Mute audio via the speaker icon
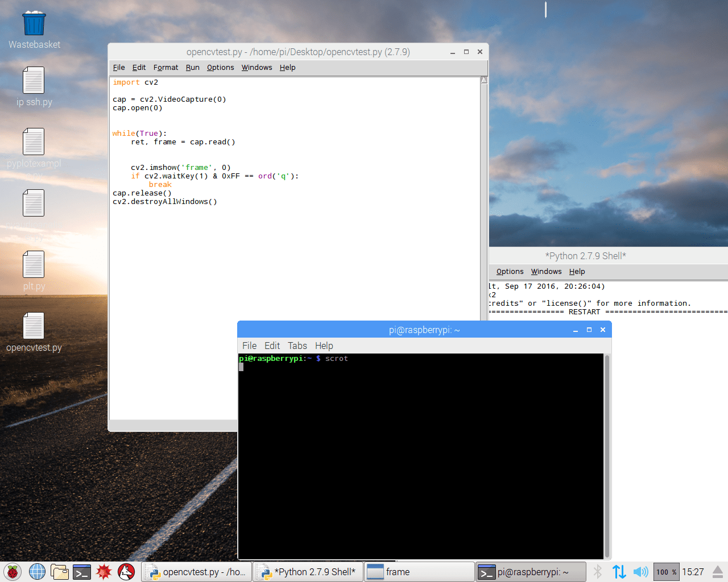The height and width of the screenshot is (582, 728). click(x=641, y=572)
